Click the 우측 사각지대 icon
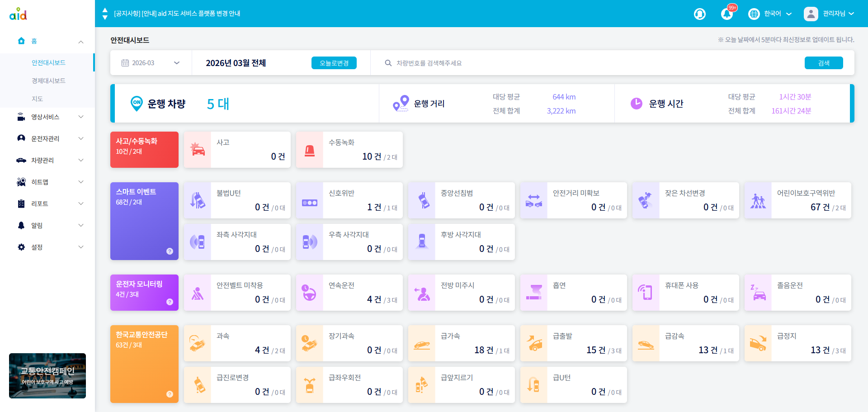The height and width of the screenshot is (412, 868). point(310,242)
